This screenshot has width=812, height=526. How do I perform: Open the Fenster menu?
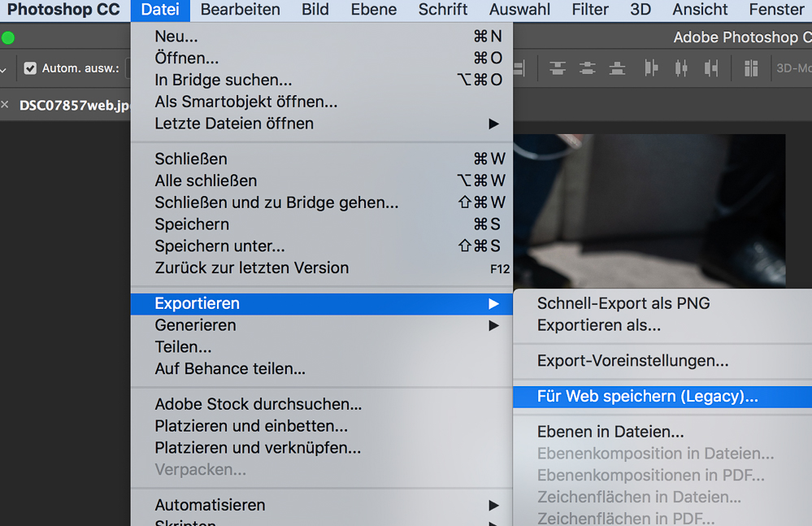(777, 10)
